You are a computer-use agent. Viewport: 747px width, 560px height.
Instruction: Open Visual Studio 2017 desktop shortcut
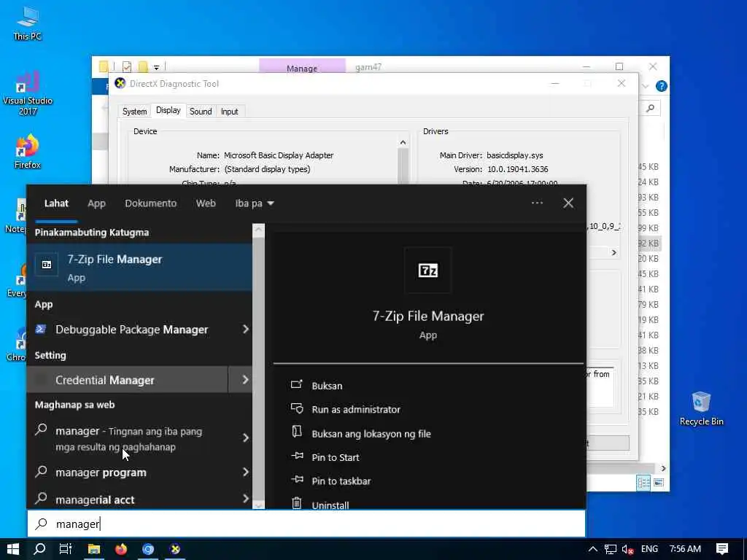[x=28, y=93]
